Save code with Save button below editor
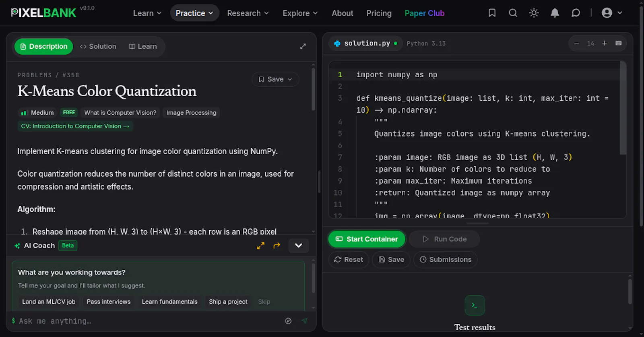Image resolution: width=644 pixels, height=337 pixels. (391, 260)
